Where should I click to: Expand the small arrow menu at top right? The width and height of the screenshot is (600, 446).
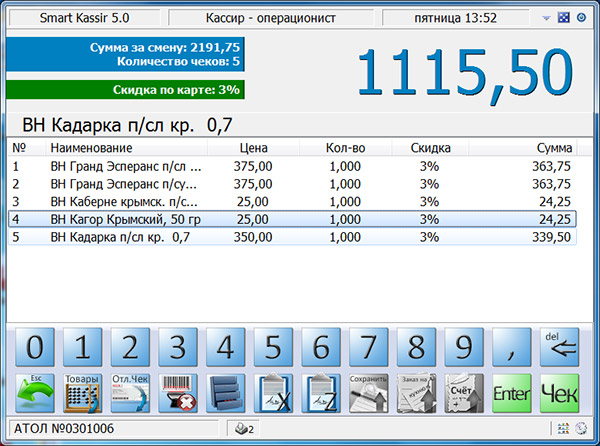pos(546,18)
